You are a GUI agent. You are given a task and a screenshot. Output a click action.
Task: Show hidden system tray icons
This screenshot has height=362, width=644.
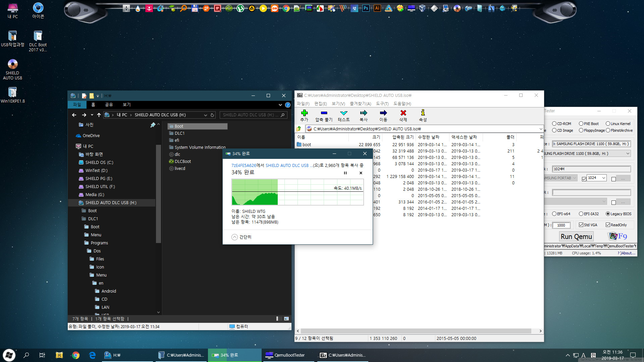[568, 355]
